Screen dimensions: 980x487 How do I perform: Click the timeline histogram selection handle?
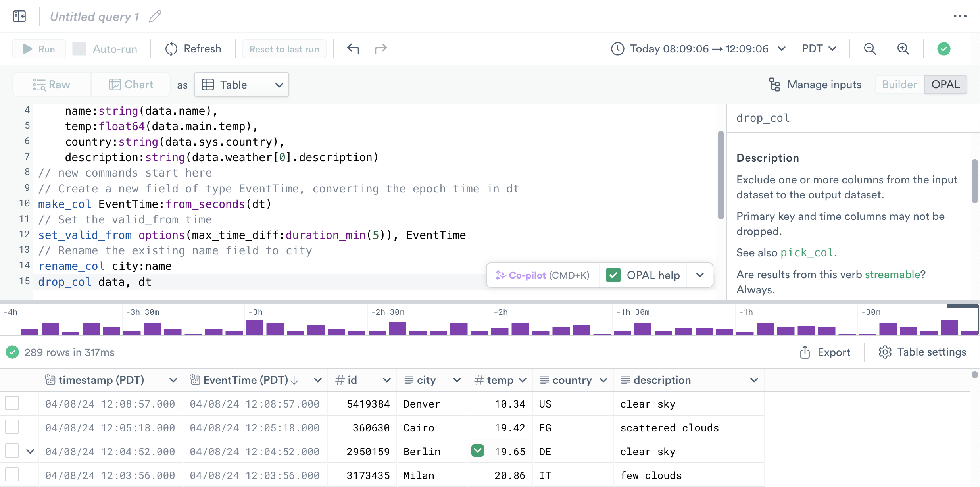coord(963,306)
